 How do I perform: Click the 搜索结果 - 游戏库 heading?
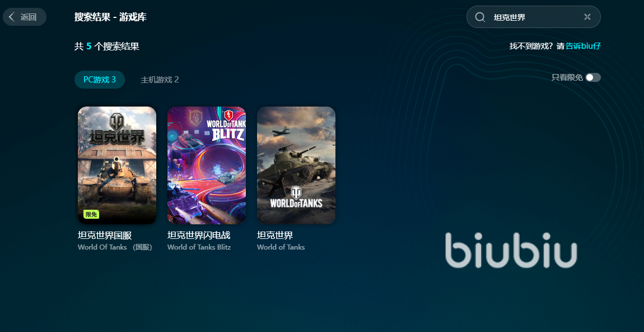(110, 17)
